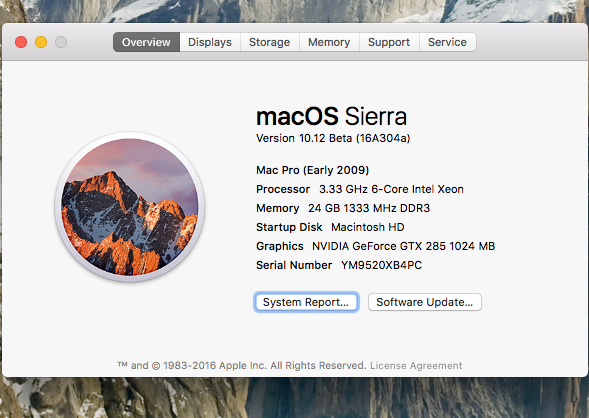
Task: Open the Service tab
Action: (447, 42)
